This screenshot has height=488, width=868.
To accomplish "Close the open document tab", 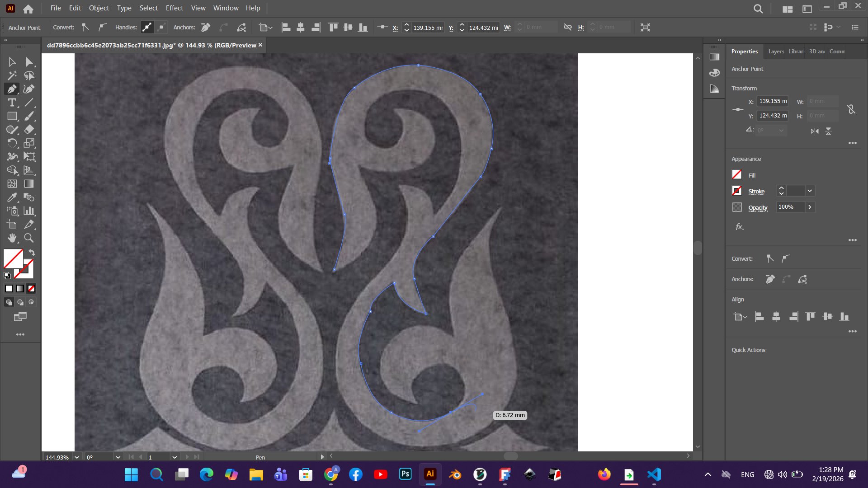I will [x=260, y=45].
